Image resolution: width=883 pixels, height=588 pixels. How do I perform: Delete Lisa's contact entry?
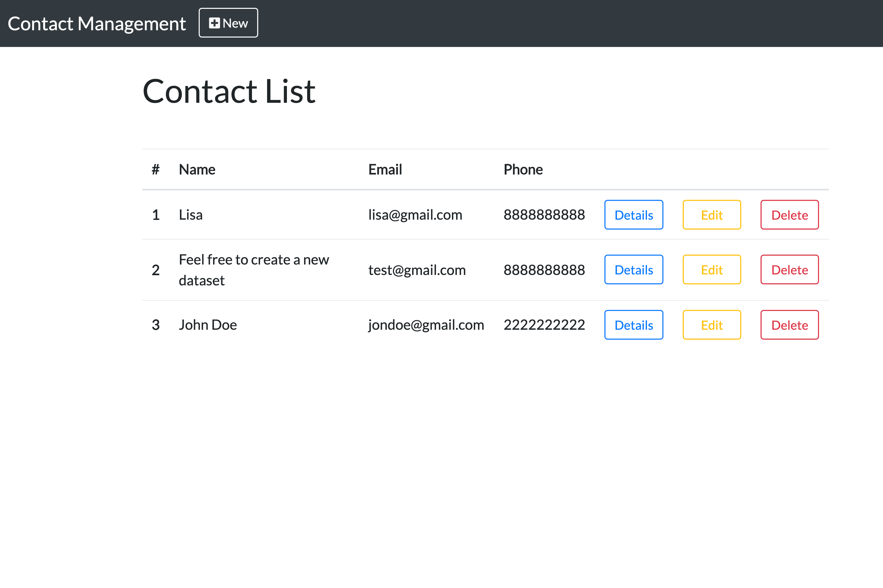click(x=790, y=214)
